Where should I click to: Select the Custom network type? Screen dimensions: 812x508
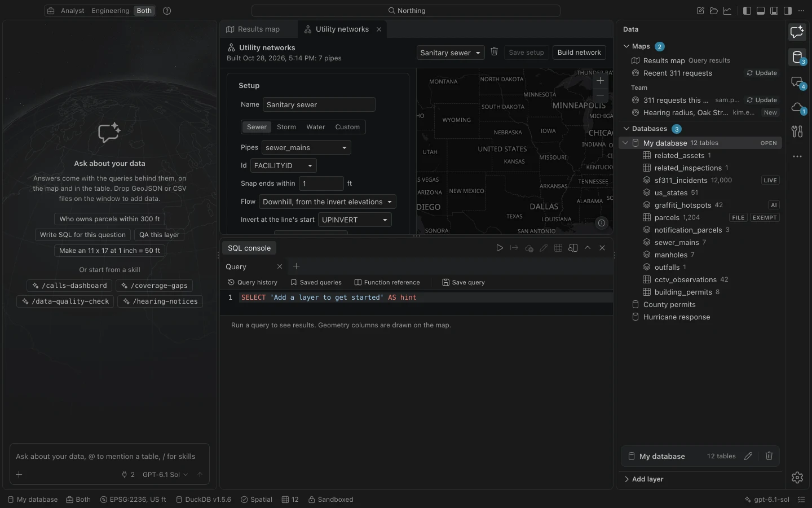pyautogui.click(x=347, y=127)
